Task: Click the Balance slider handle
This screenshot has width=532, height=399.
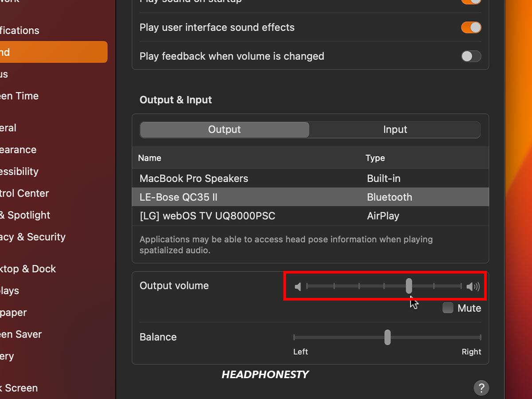Action: coord(387,337)
